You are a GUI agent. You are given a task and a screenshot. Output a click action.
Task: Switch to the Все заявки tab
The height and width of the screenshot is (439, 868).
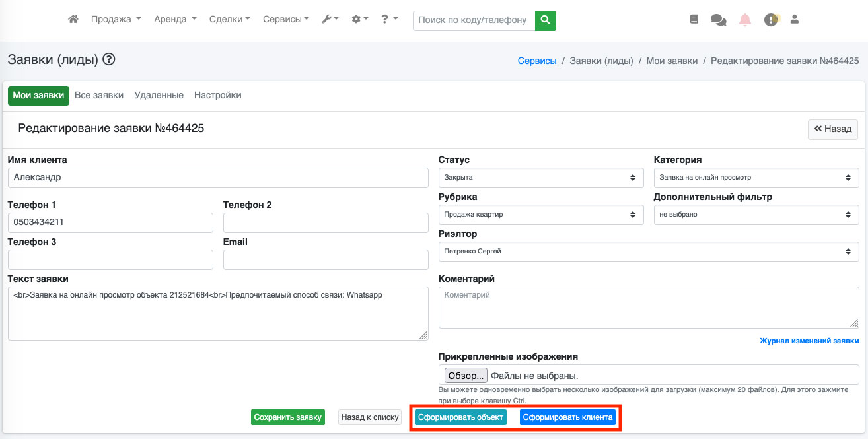(99, 95)
